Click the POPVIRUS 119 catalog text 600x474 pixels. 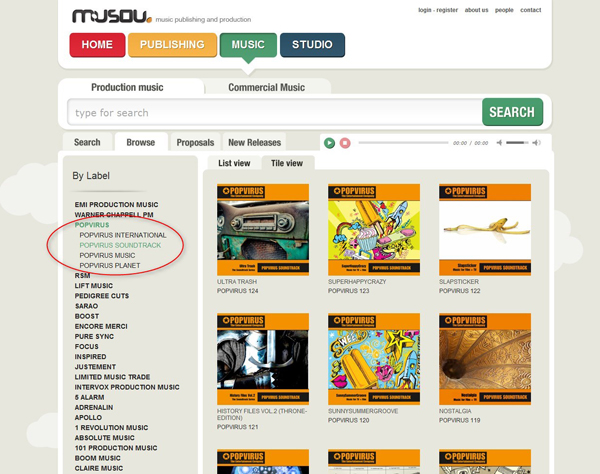[x=460, y=420]
